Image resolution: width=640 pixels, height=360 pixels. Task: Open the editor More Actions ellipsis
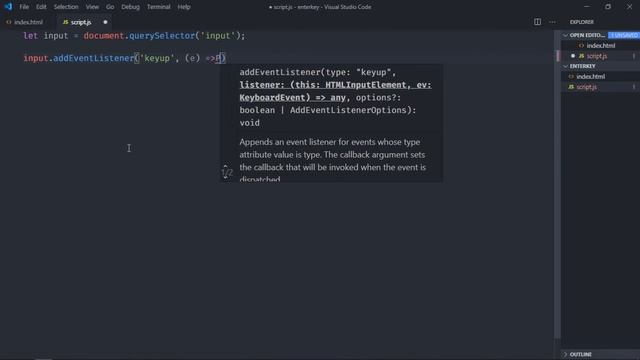pos(552,22)
